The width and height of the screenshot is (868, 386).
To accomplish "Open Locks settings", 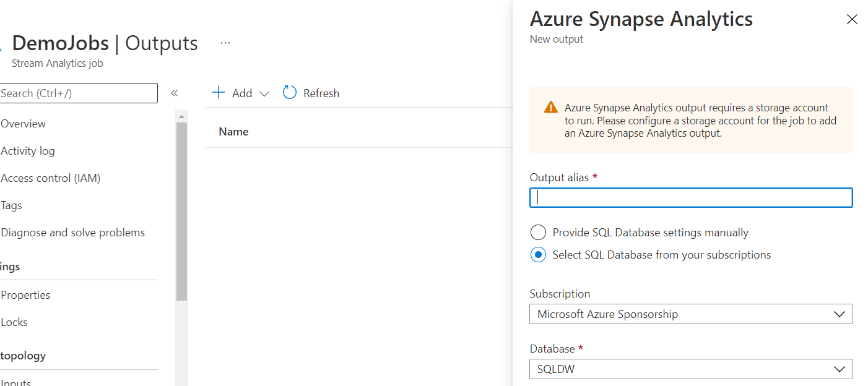I will (14, 322).
